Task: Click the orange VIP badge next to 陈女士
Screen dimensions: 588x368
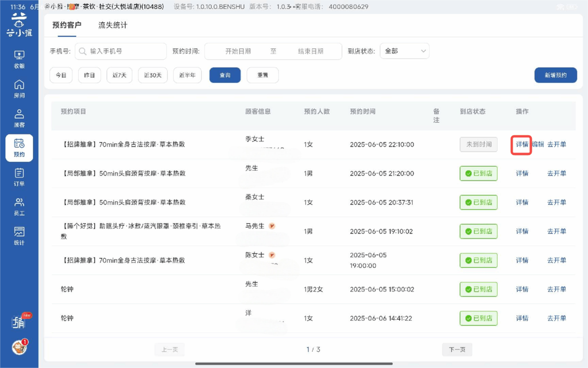Action: pos(272,255)
